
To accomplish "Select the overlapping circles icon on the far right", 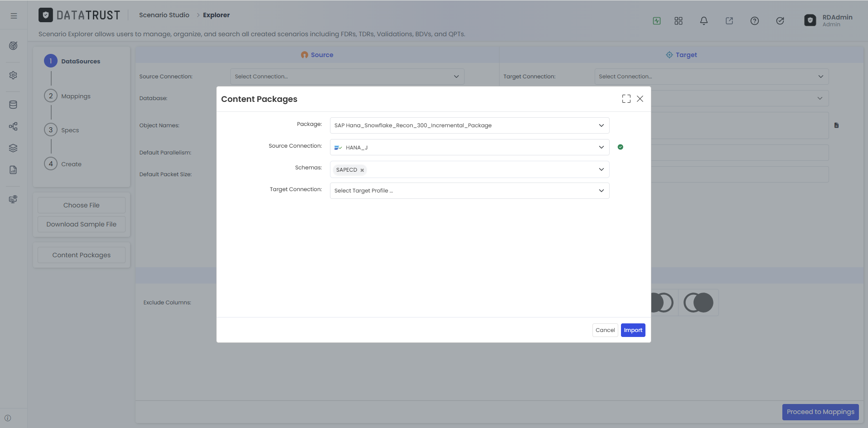I will (x=698, y=303).
